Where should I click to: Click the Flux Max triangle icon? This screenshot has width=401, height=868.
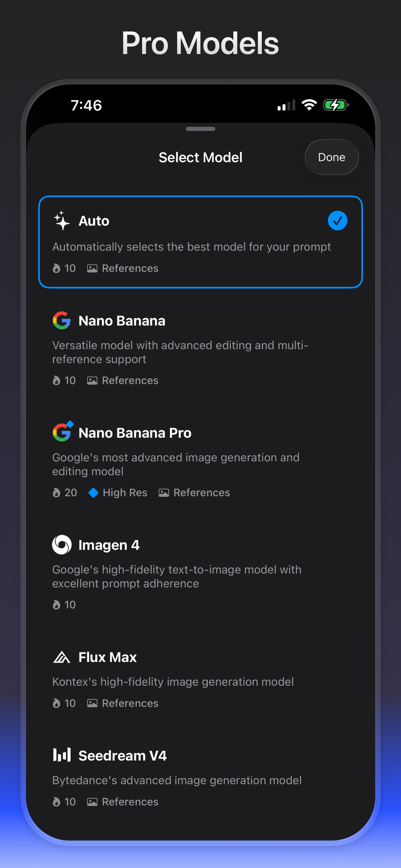point(62,657)
